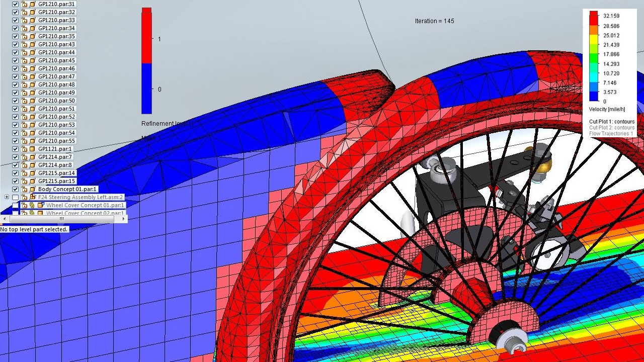Click the part icon of GP1210.par:48

coord(32,84)
